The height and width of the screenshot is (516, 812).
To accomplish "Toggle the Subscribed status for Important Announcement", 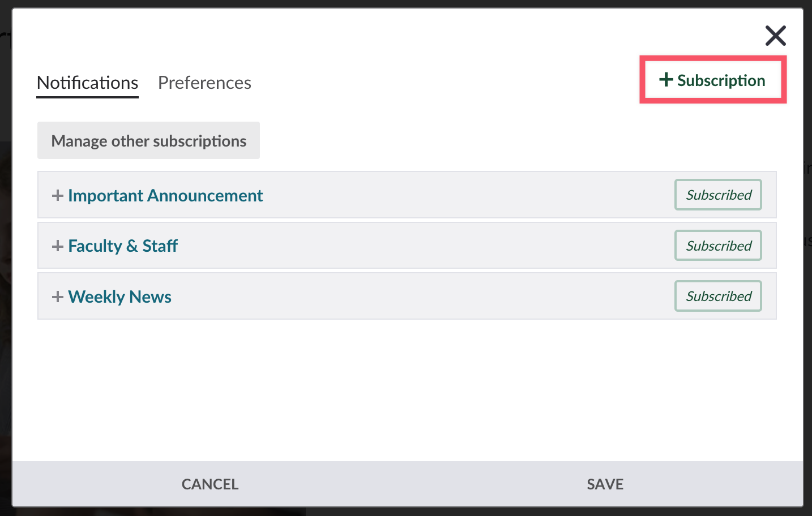I will [717, 195].
